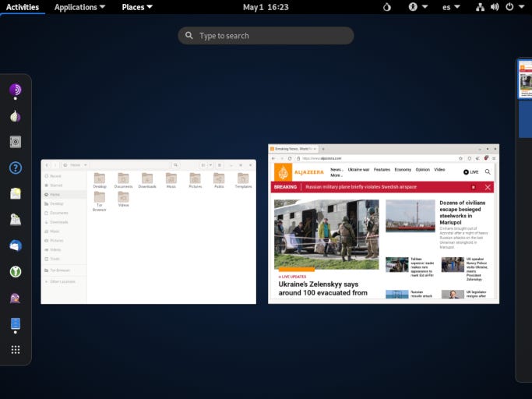Click the Downloads folder icon in Files
This screenshot has height=399, width=532.
[147, 180]
